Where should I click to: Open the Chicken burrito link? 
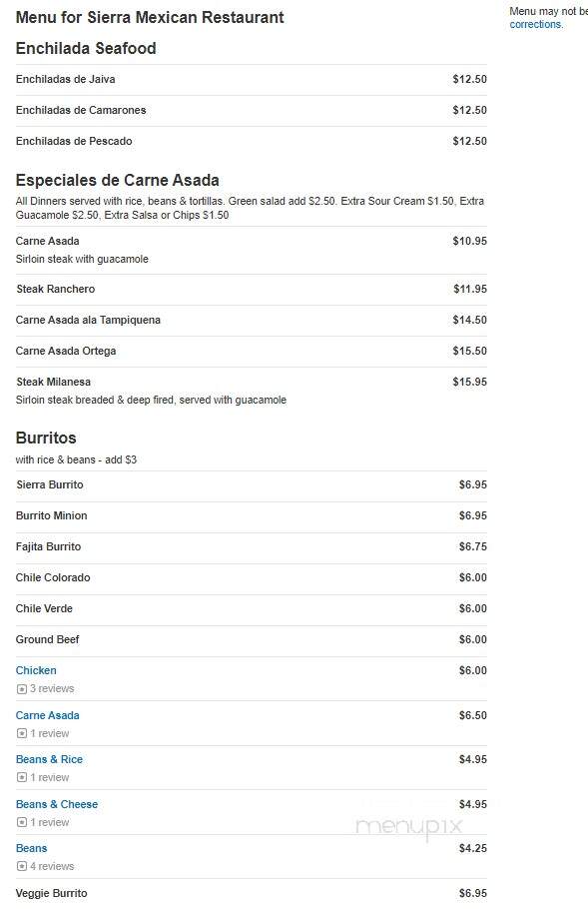click(36, 670)
